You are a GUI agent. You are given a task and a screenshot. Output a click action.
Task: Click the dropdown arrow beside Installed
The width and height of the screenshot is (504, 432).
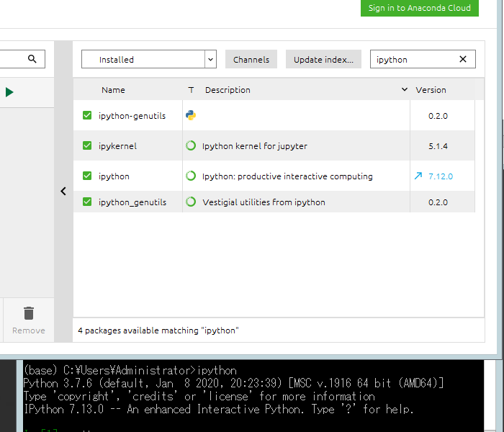[210, 59]
